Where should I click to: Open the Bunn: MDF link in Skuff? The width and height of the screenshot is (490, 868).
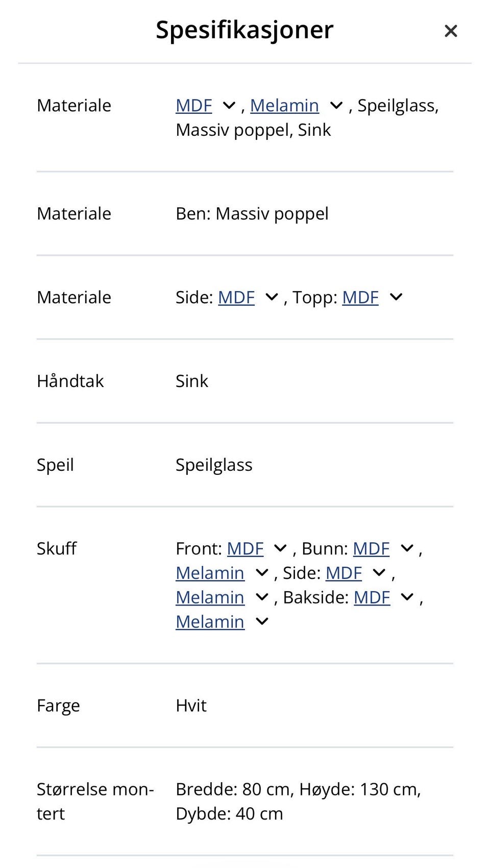coord(371,549)
